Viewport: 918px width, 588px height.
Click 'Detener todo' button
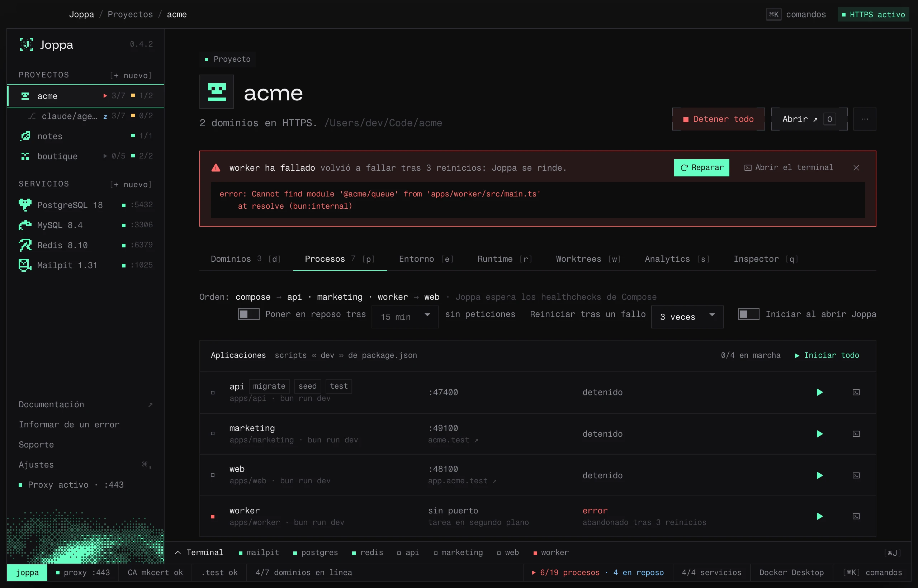point(718,119)
